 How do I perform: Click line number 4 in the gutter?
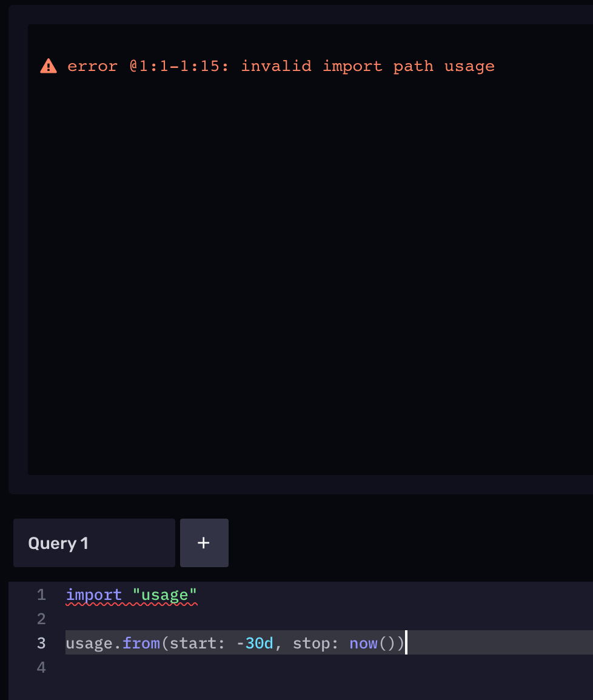[x=41, y=666]
